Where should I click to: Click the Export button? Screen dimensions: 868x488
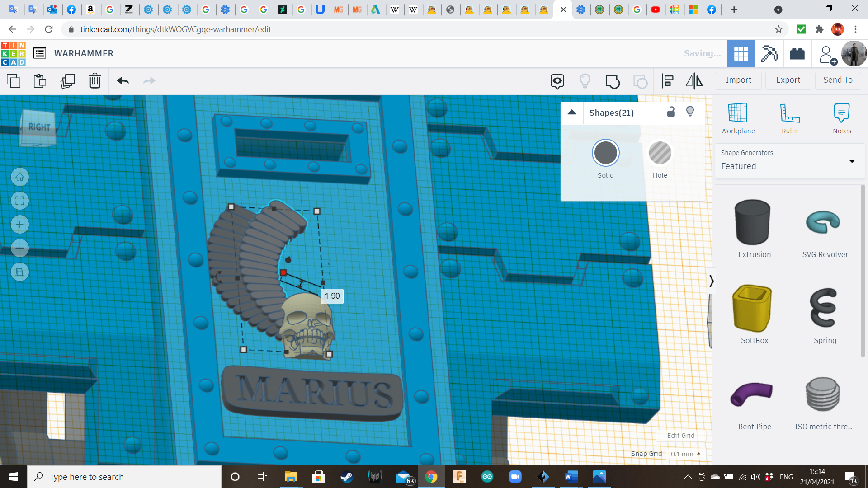[x=788, y=80]
